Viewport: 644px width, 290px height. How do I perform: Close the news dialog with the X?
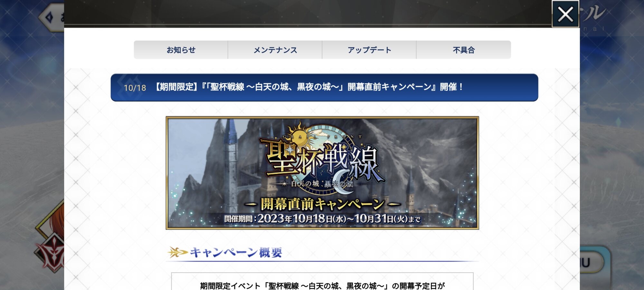click(565, 14)
